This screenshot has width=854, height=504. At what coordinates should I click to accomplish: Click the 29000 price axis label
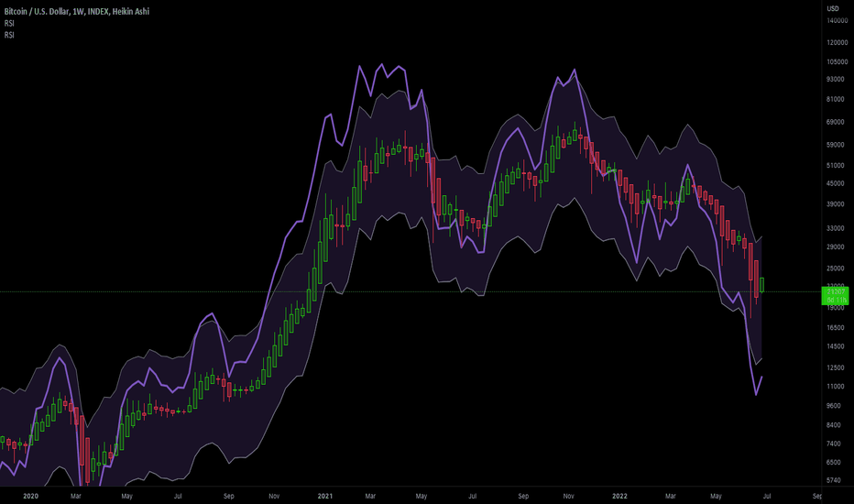(836, 247)
